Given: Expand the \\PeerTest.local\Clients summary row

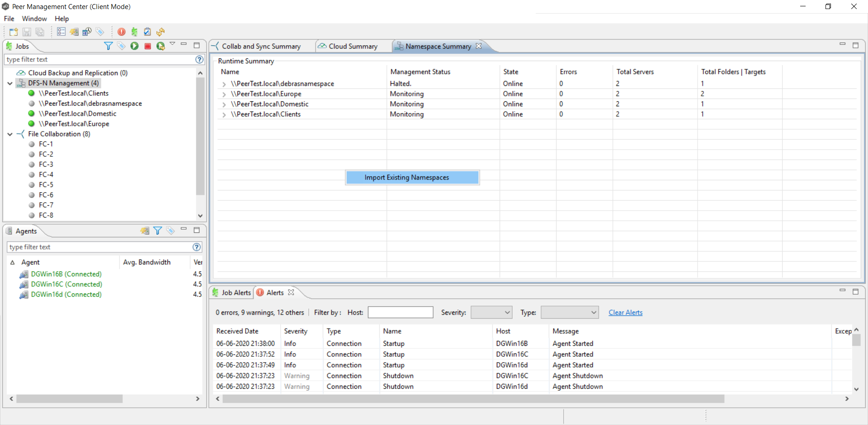Looking at the screenshot, I should point(224,114).
